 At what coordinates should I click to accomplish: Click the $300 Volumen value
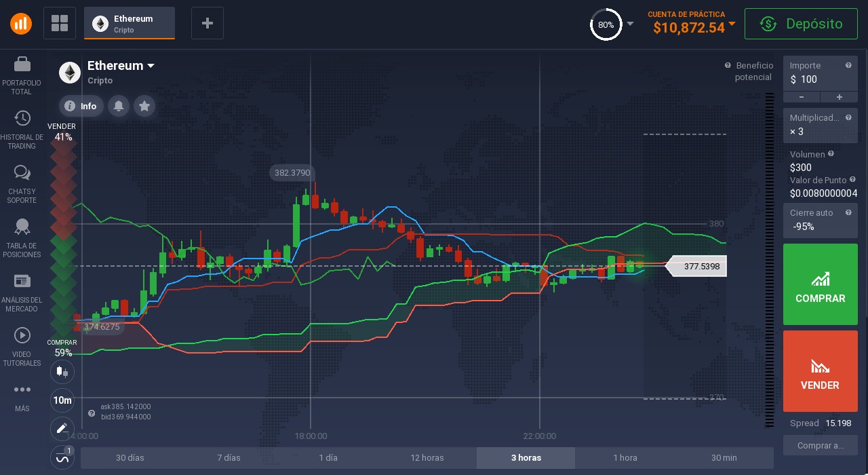tap(801, 168)
